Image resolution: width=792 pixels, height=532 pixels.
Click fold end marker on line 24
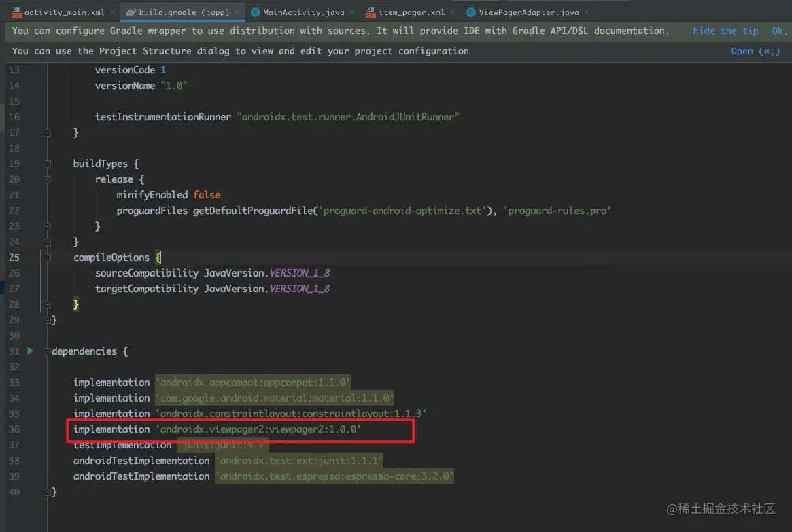(x=47, y=243)
